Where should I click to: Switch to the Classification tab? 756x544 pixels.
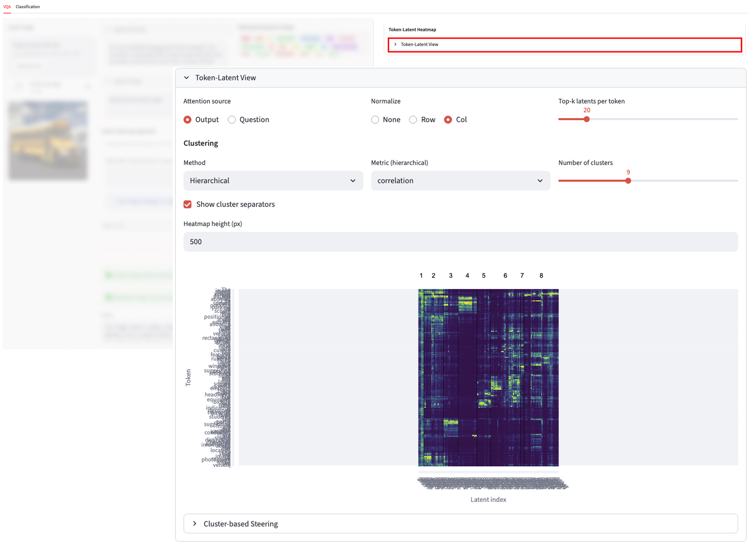click(x=28, y=7)
